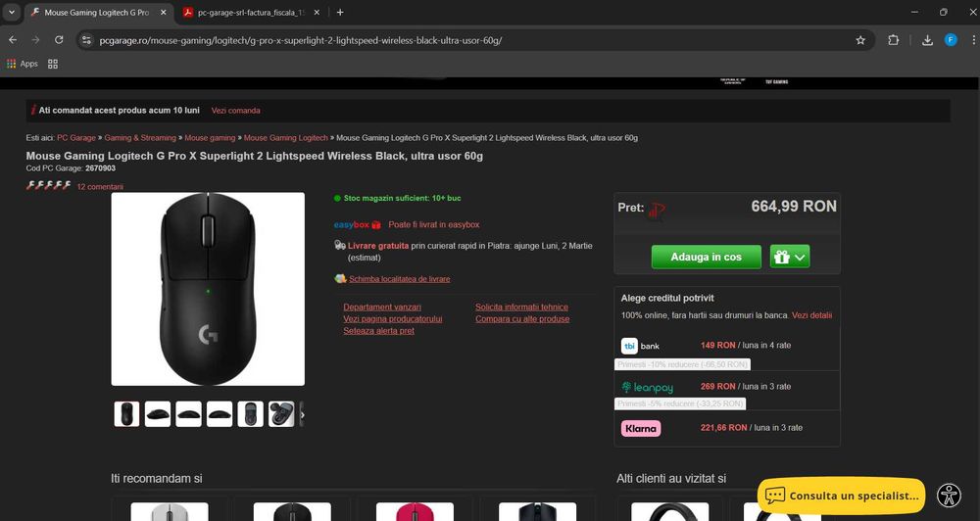Reload the pcgarage page
This screenshot has height=521, width=980.
point(59,40)
